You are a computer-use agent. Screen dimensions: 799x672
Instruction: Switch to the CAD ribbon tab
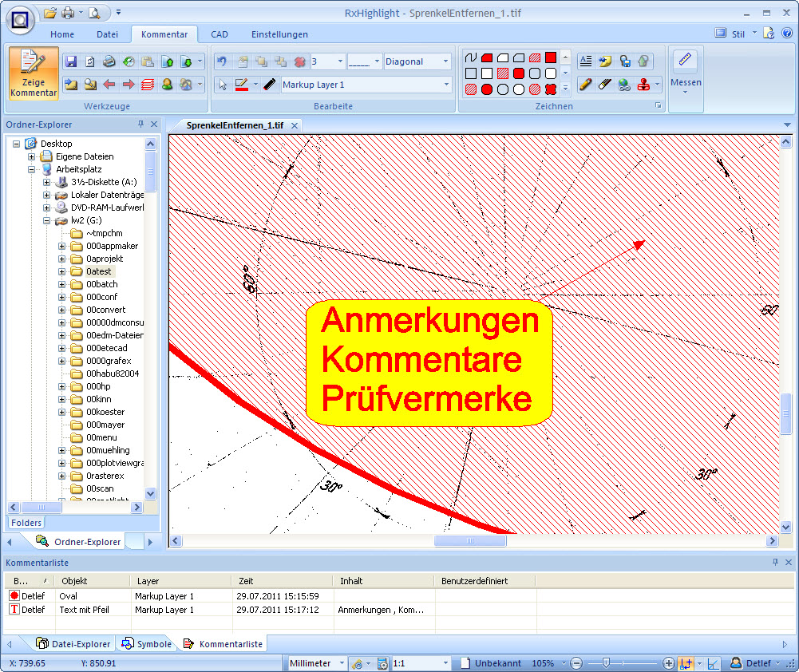click(x=220, y=34)
